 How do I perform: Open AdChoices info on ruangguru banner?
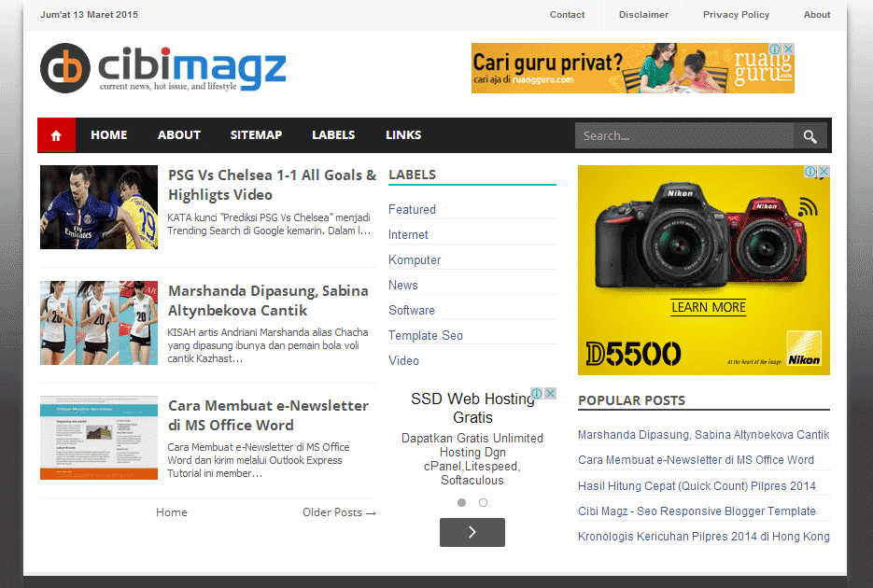pyautogui.click(x=774, y=49)
